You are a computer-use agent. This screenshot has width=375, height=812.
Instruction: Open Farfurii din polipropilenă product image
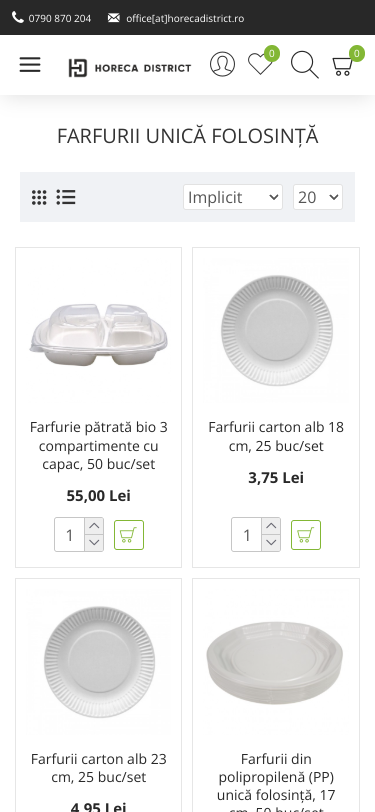click(x=276, y=662)
